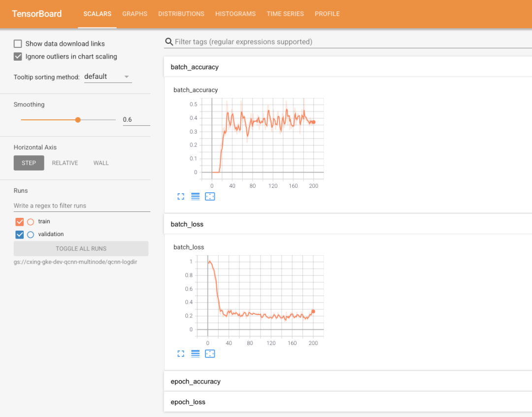The width and height of the screenshot is (532, 417).
Task: Click TOGGLE ALL RUNS button
Action: [x=81, y=249]
